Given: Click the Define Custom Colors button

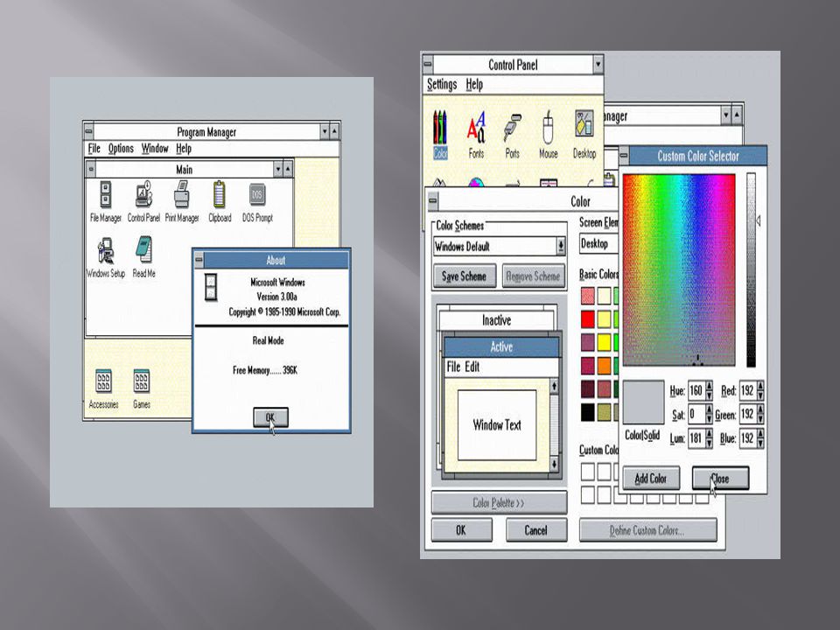Looking at the screenshot, I should point(647,530).
